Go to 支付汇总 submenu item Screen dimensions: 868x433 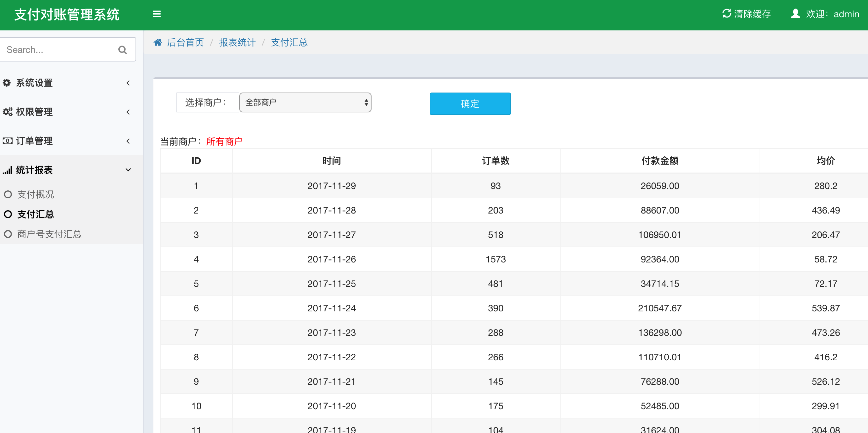click(36, 214)
